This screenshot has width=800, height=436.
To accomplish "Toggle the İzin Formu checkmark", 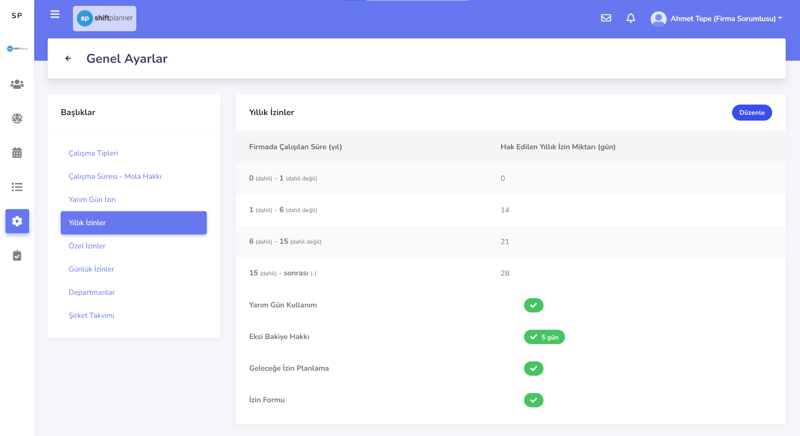I will (x=533, y=400).
